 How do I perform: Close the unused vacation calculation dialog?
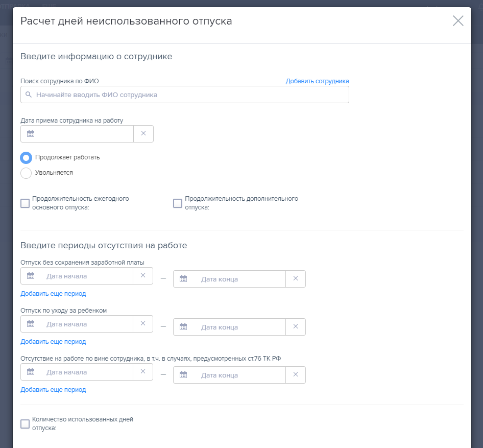click(458, 21)
